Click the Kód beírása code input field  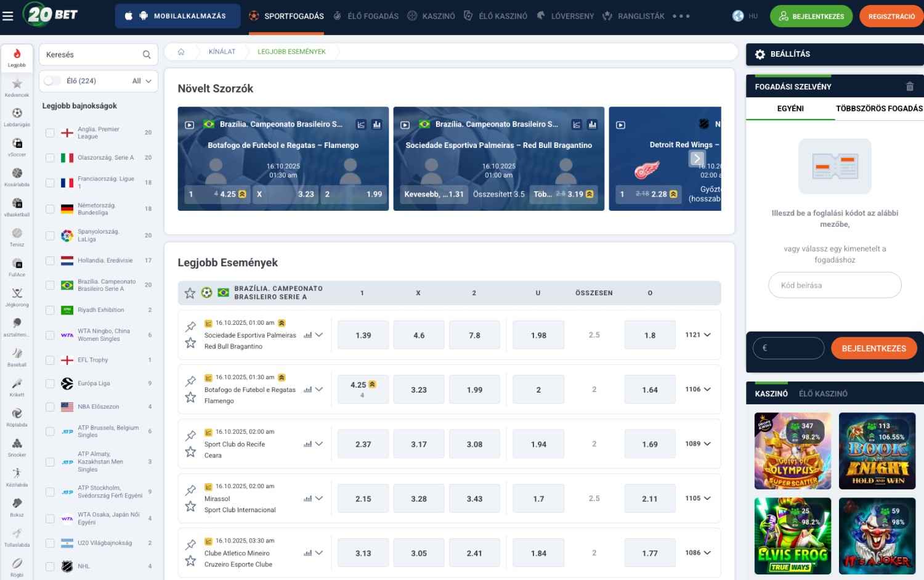click(x=835, y=285)
